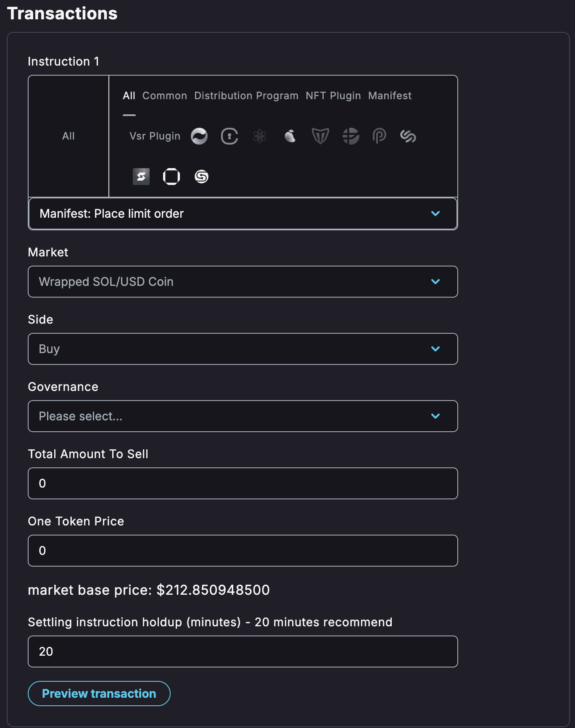Switch to the Distribution Program tab

(x=246, y=96)
